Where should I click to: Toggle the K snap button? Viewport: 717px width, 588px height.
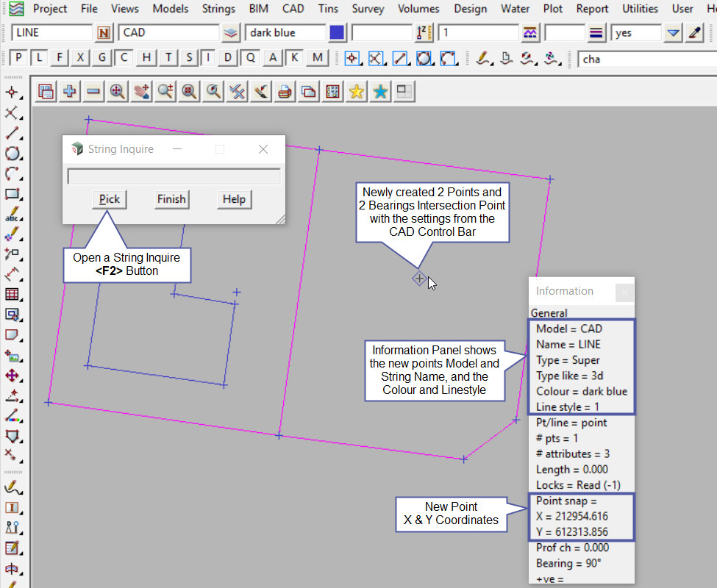coord(295,58)
